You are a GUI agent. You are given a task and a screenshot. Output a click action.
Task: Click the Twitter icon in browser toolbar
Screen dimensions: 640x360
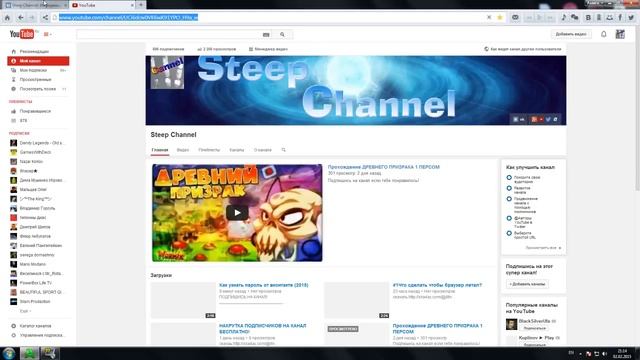[x=631, y=18]
